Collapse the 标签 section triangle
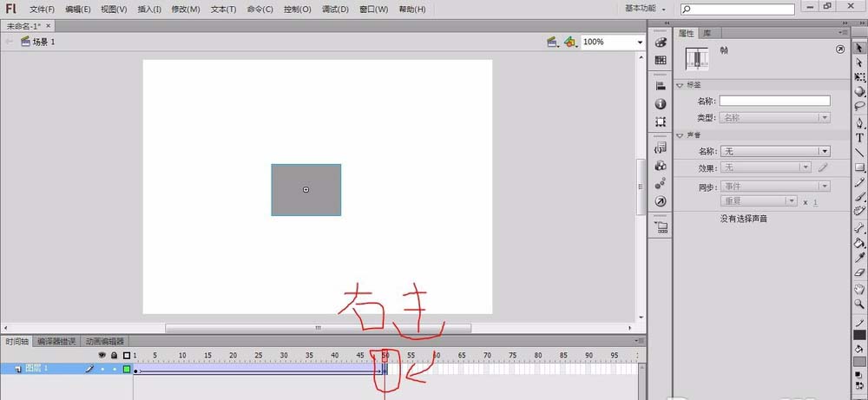The width and height of the screenshot is (868, 400). click(680, 85)
